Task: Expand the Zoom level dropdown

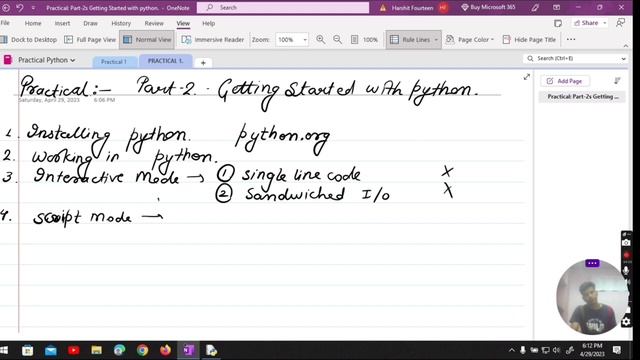Action: 305,40
